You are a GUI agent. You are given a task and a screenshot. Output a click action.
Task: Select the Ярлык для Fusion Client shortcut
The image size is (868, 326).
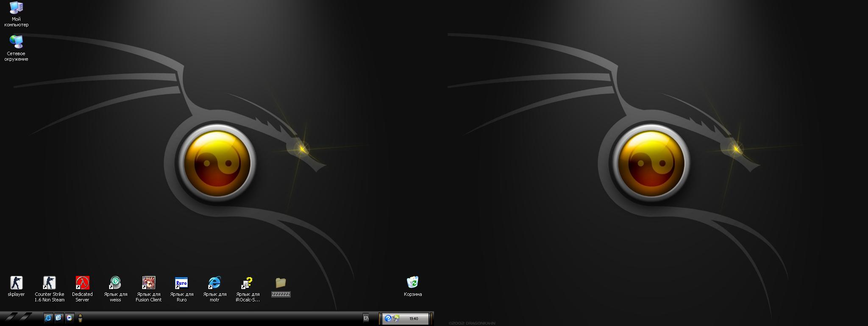(x=148, y=283)
